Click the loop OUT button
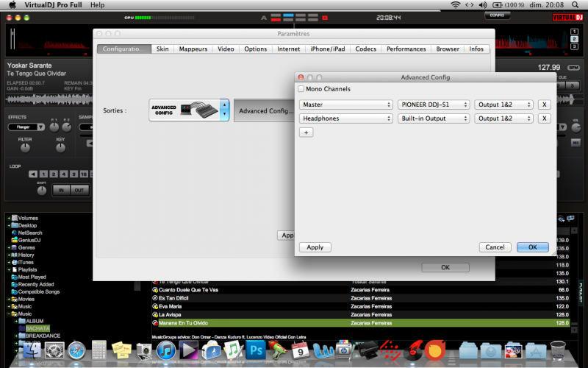 pos(79,190)
